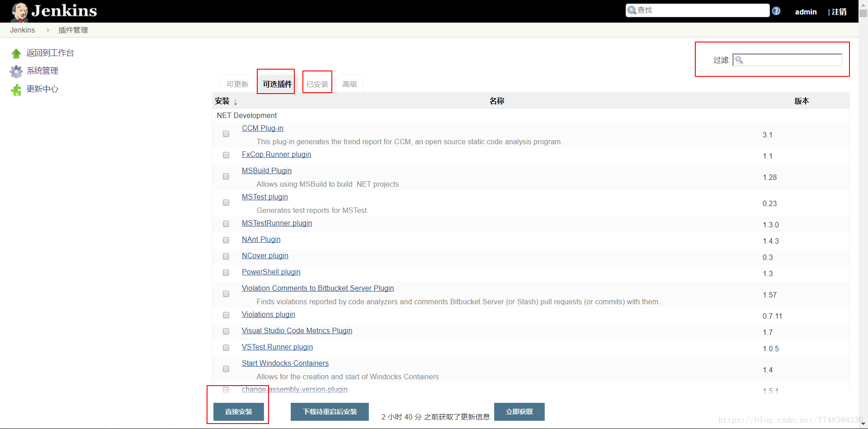Open the 系统管理 link

point(42,71)
